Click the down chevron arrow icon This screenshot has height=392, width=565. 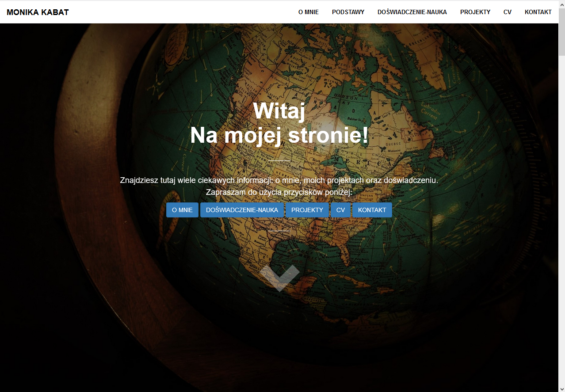[279, 278]
